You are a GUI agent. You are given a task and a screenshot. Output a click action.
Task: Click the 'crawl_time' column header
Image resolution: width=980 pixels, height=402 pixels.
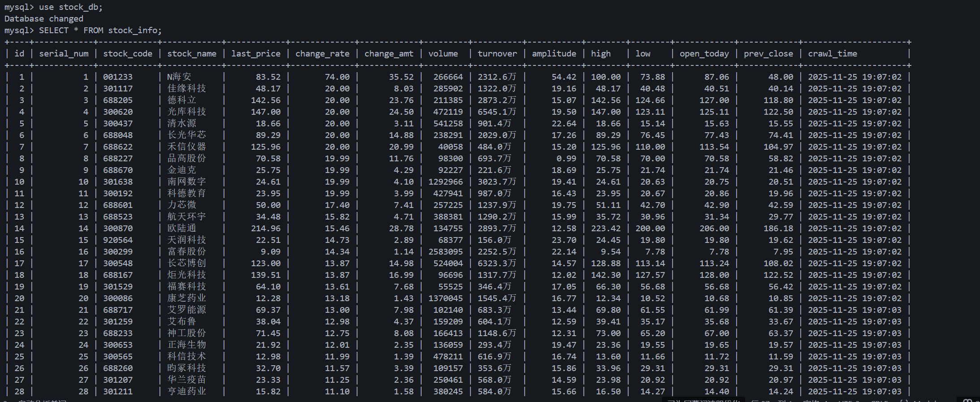point(833,54)
